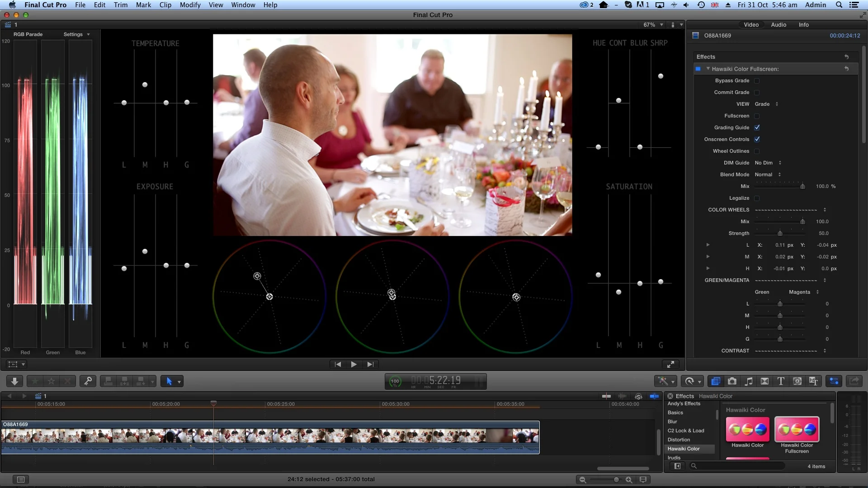Toggle the Hawaiki Color Fullscreen effect on/off
868x488 pixels.
(698, 69)
